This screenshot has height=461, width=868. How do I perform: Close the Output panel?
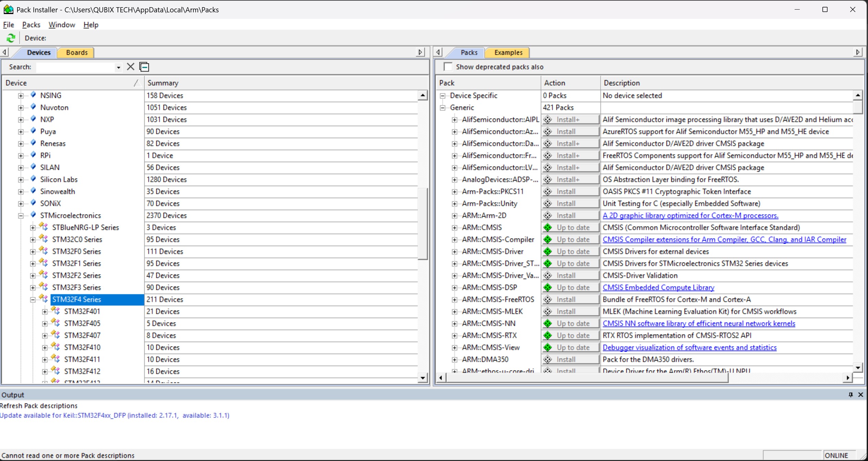coord(861,395)
